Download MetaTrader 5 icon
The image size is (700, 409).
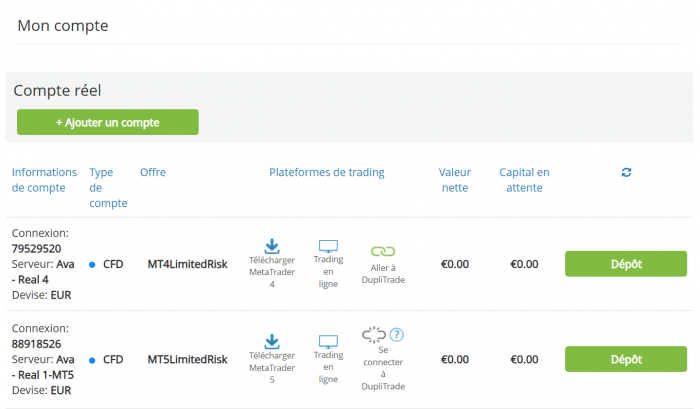[x=271, y=341]
